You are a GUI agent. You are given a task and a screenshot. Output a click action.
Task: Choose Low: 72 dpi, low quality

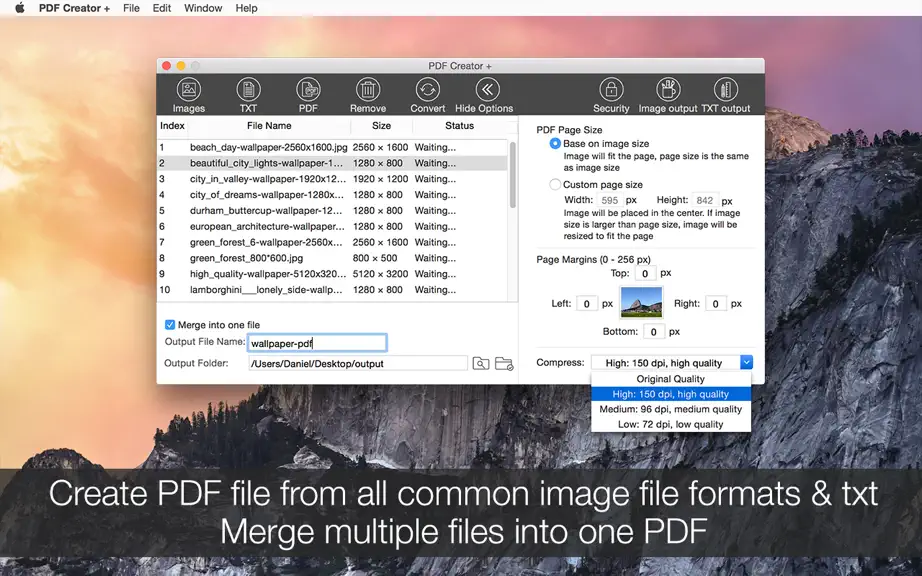point(670,424)
